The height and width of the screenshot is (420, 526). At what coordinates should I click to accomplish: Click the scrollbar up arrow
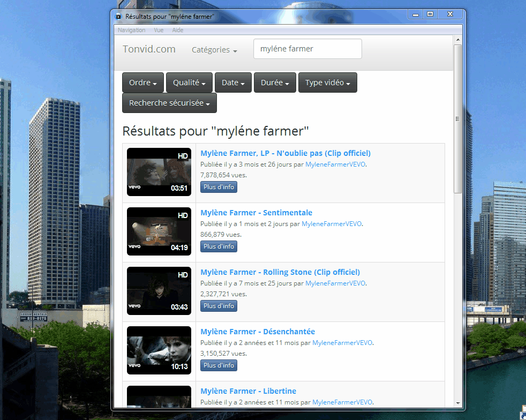coord(458,40)
